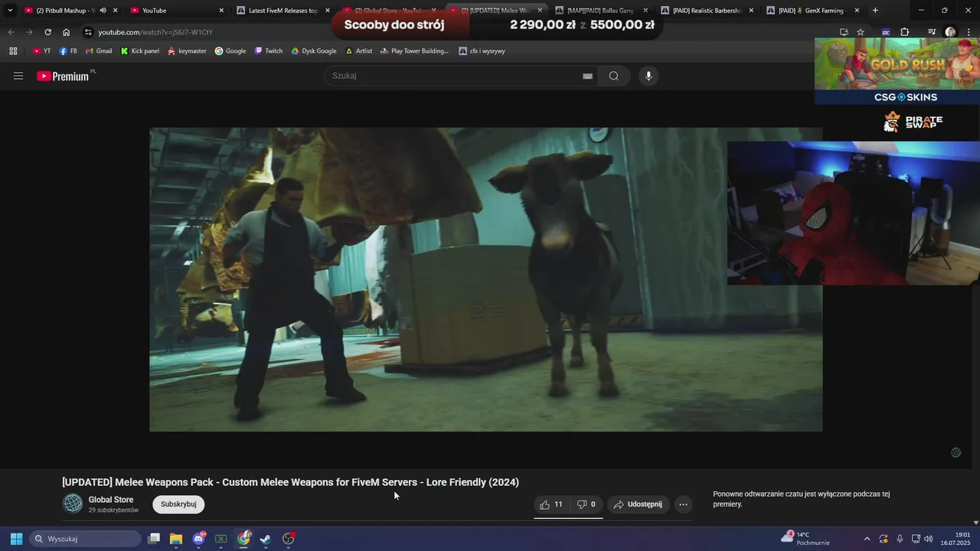
Task: Click the Udostępnij share button
Action: point(639,504)
